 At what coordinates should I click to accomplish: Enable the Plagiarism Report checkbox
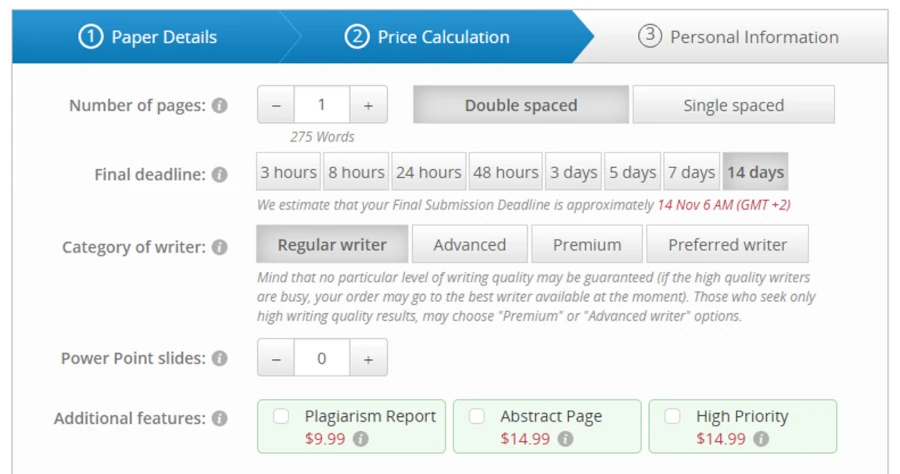pyautogui.click(x=282, y=416)
